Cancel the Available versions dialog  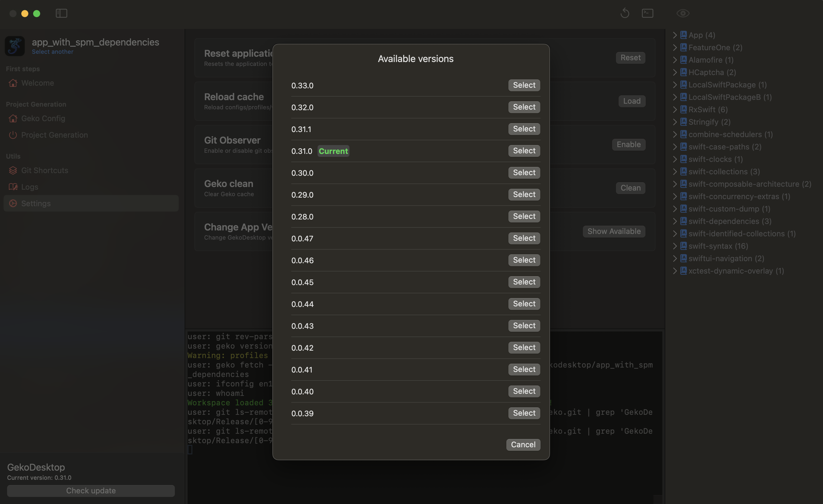[523, 445]
